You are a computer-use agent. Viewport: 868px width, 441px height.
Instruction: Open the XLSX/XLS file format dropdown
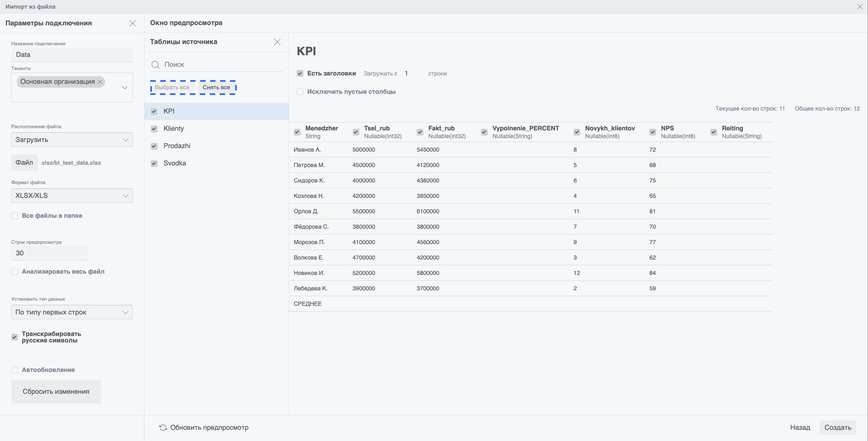point(72,196)
